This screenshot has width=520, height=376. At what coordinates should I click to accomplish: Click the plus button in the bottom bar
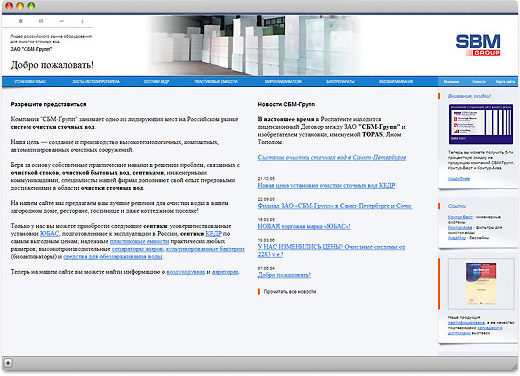pos(8,363)
